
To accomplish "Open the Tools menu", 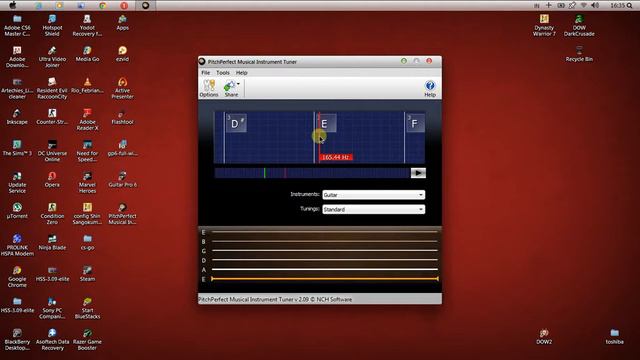I will pyautogui.click(x=222, y=73).
